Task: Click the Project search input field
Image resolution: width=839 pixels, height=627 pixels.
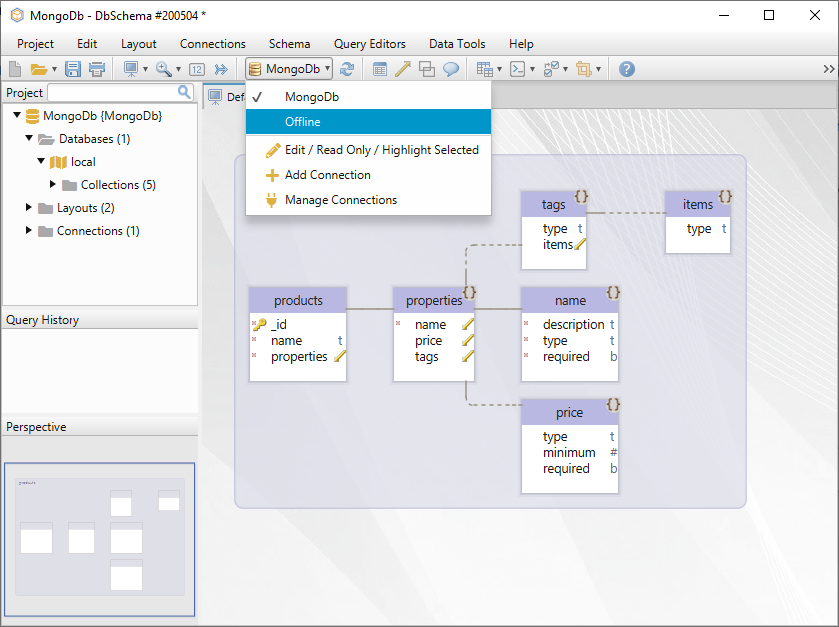Action: click(x=111, y=93)
